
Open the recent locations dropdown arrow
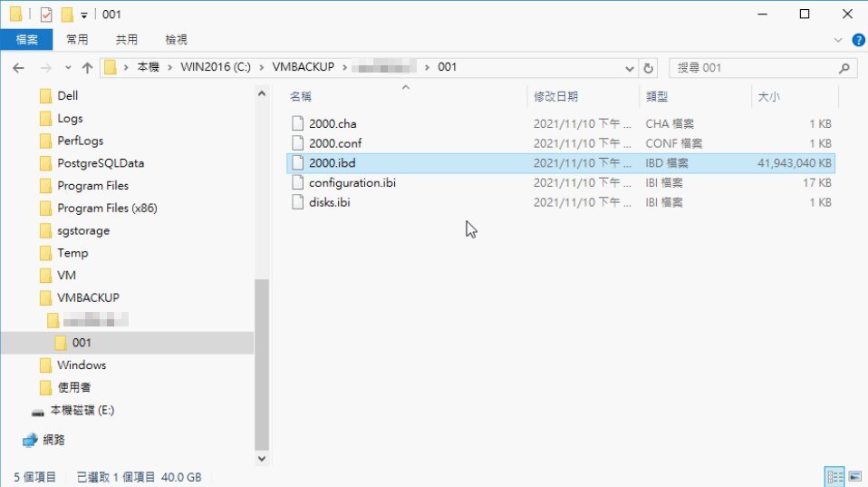click(x=66, y=68)
